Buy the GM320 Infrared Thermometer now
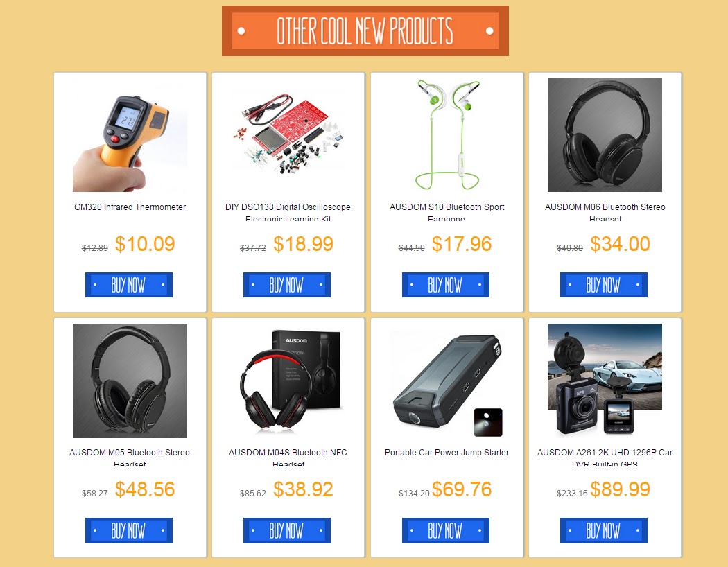The width and height of the screenshot is (728, 567). point(128,284)
